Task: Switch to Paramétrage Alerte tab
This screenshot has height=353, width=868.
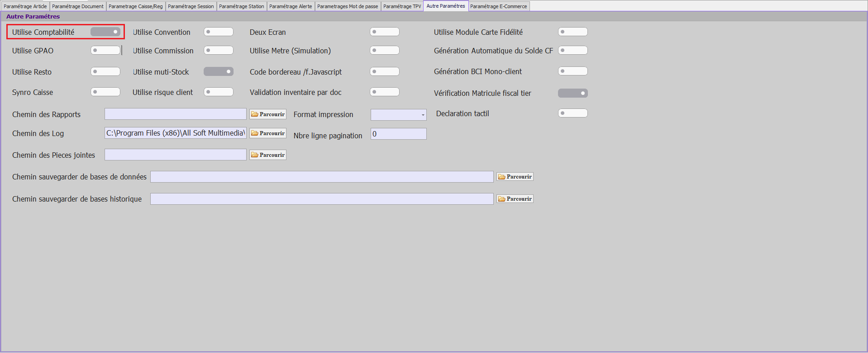Action: 291,6
